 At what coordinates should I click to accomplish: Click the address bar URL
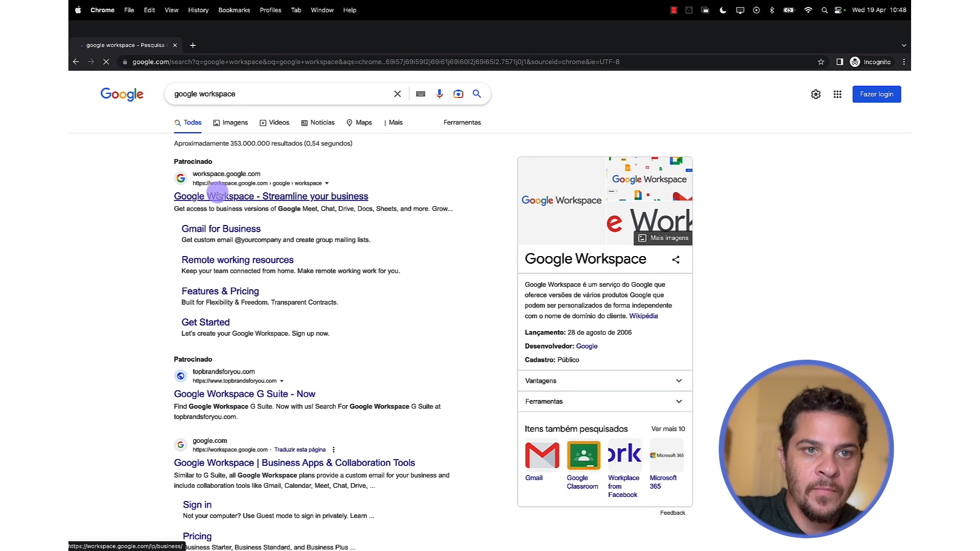(376, 62)
